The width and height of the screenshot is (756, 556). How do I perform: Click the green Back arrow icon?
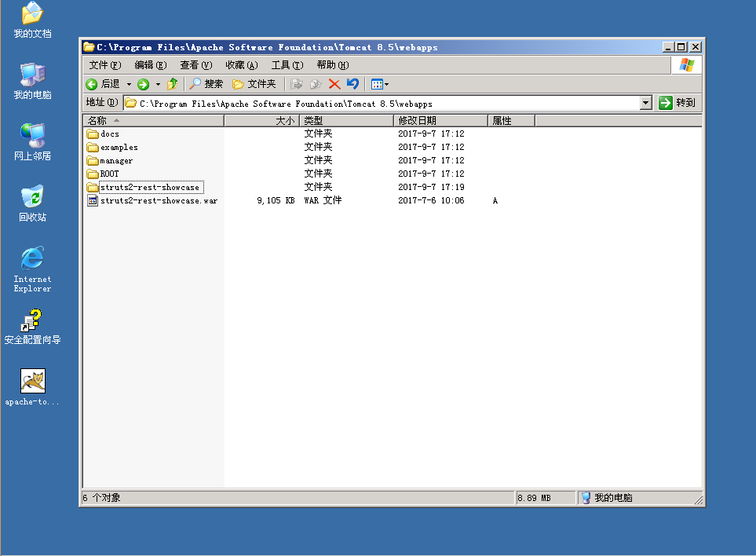(x=92, y=84)
